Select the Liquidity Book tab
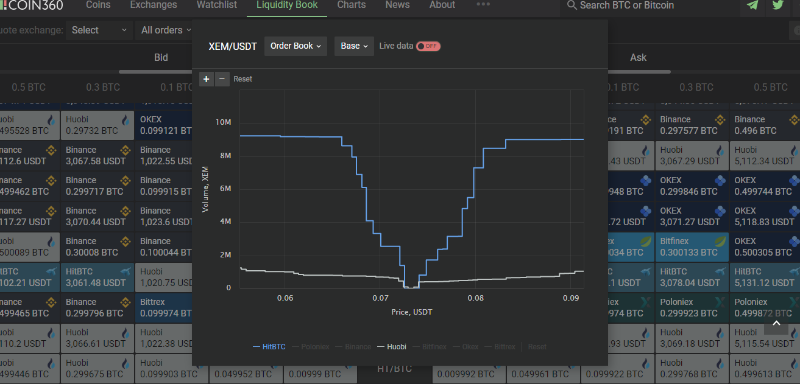This screenshot has width=800, height=384. point(287,5)
